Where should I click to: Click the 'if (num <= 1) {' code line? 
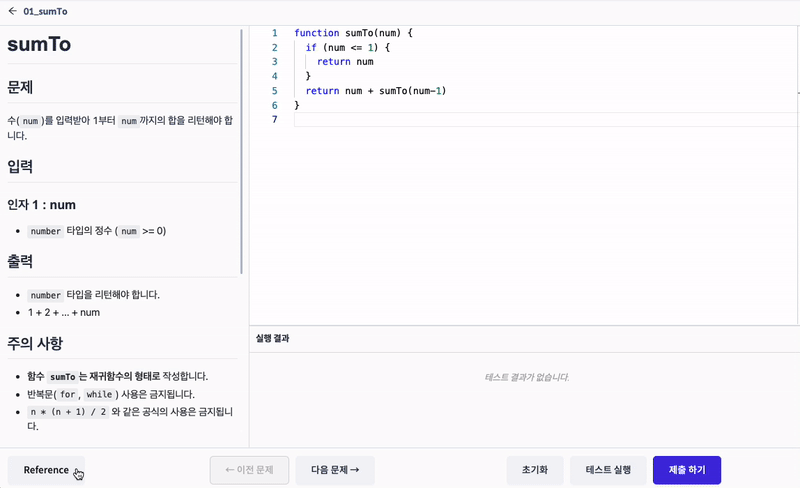[347, 47]
